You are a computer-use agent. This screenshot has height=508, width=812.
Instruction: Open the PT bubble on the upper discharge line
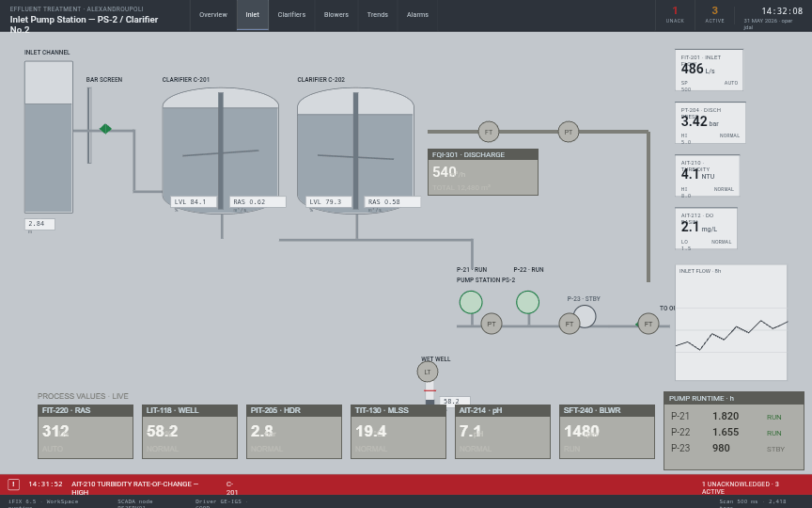point(568,132)
